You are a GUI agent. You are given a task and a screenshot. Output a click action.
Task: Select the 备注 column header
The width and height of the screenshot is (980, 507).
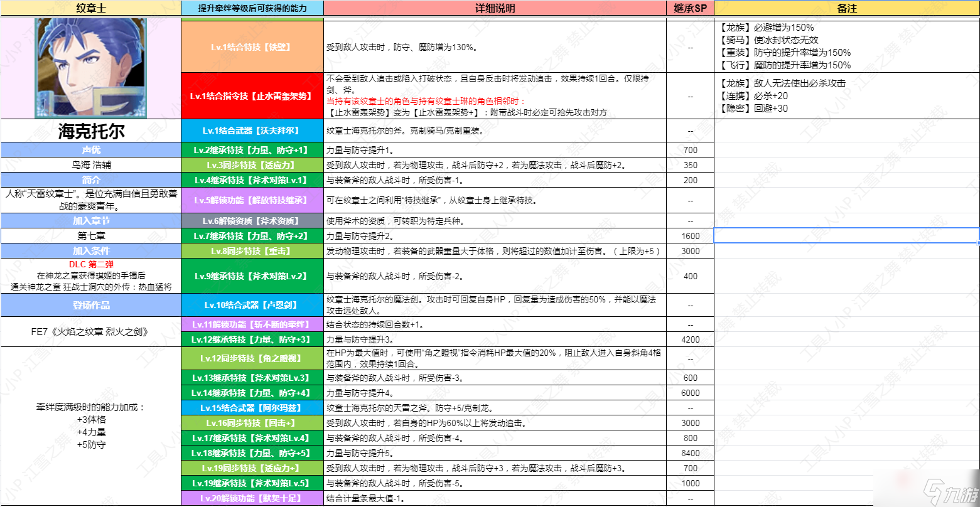point(847,8)
